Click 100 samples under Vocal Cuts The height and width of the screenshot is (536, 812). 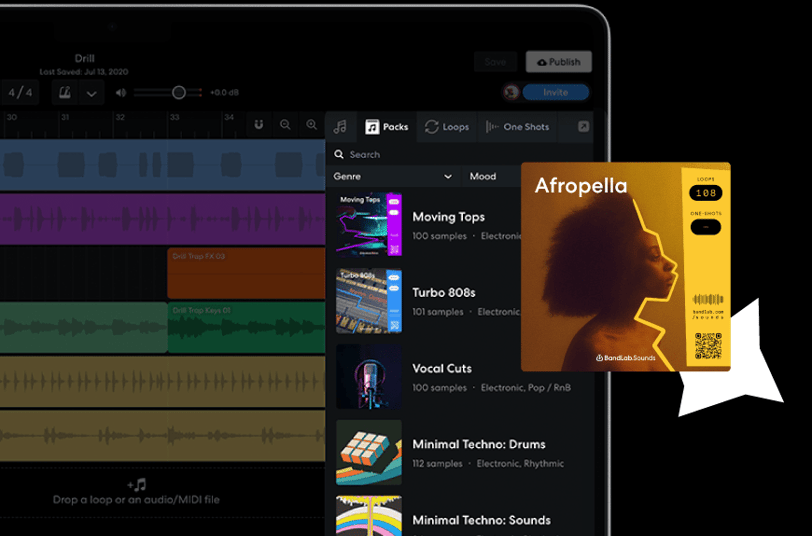coord(439,388)
